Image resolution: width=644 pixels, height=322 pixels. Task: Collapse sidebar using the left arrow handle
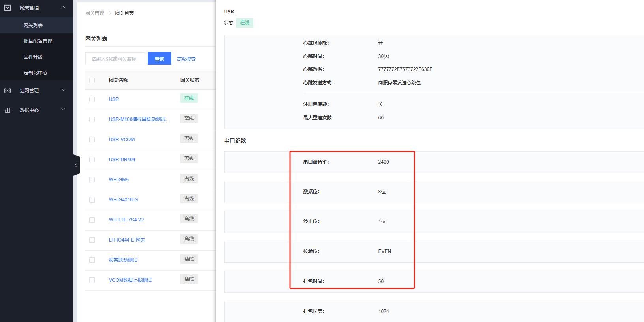coord(76,166)
